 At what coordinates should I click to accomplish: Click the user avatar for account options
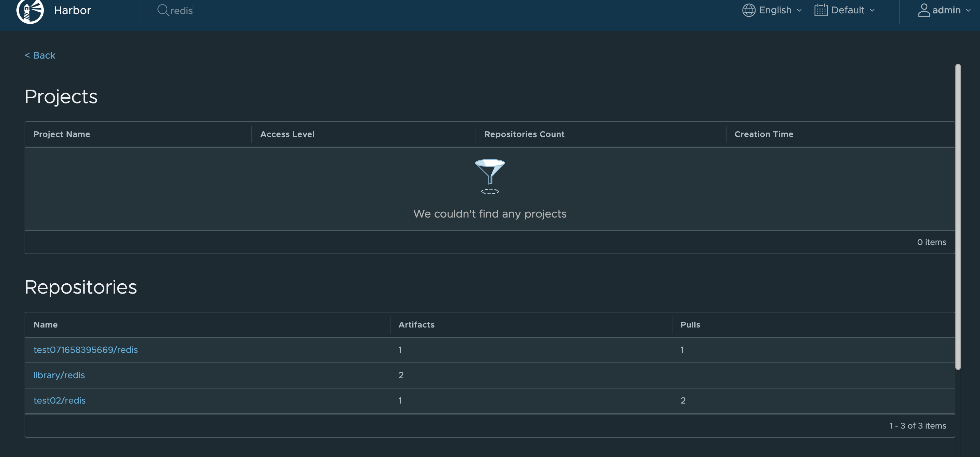click(x=924, y=10)
